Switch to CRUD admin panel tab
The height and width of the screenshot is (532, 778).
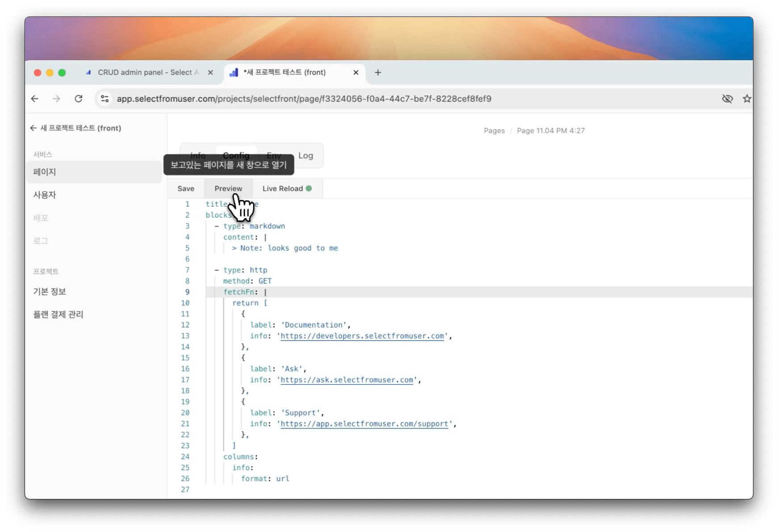point(143,72)
